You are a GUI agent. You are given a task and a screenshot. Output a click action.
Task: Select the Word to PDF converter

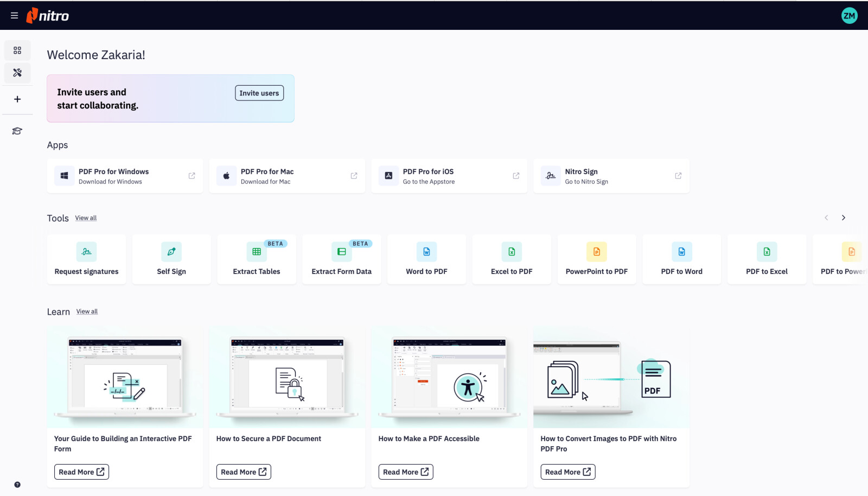[426, 259]
